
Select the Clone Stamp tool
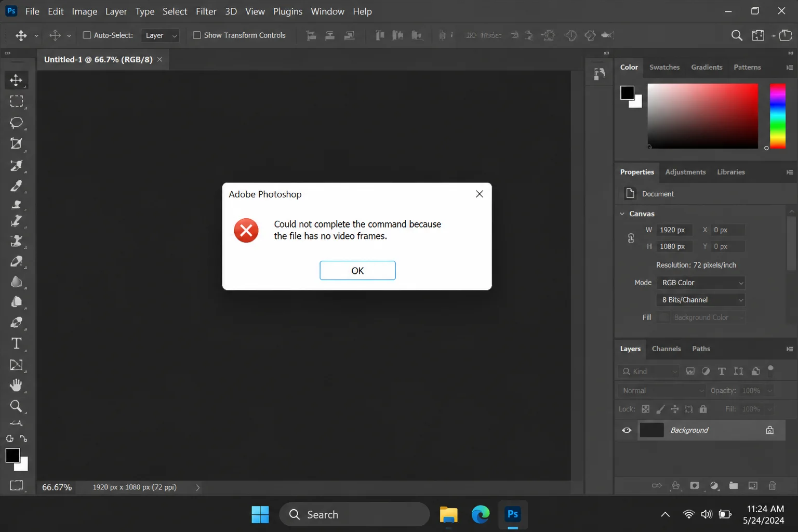[x=16, y=241]
